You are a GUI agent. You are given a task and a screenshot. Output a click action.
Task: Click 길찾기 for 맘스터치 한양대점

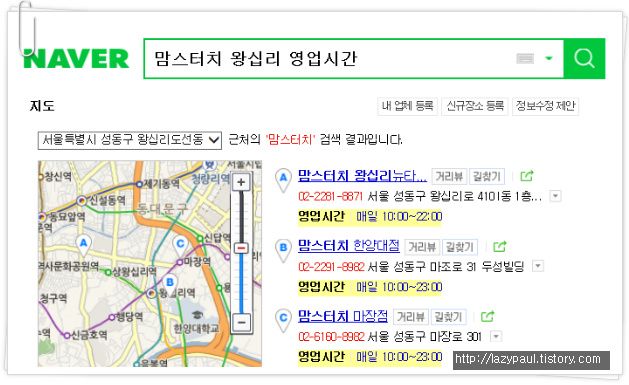[460, 247]
